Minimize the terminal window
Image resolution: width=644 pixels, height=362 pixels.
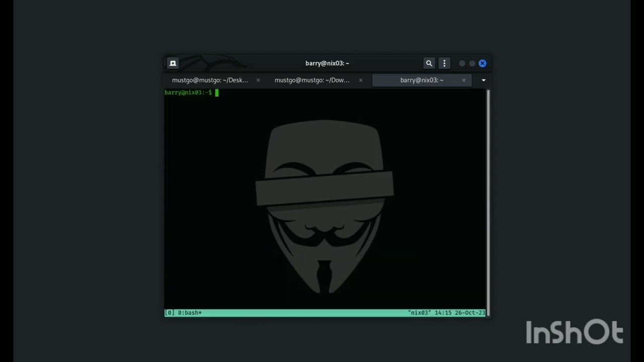462,63
